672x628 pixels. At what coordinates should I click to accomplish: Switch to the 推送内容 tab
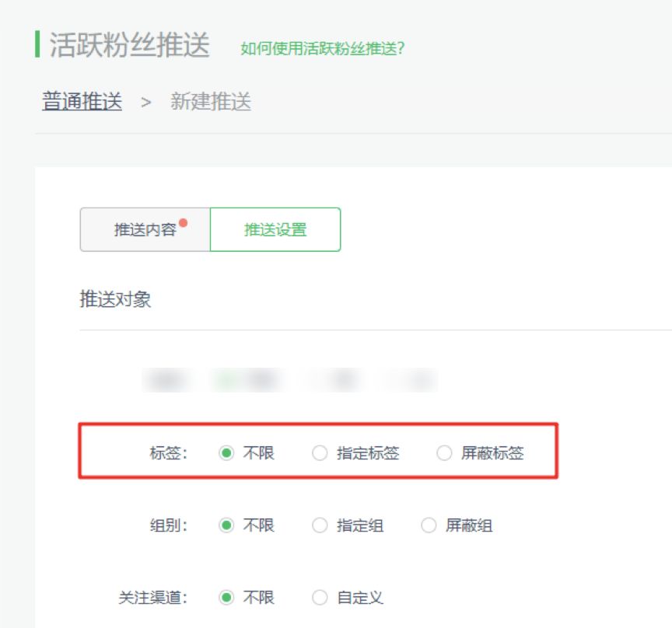click(144, 229)
